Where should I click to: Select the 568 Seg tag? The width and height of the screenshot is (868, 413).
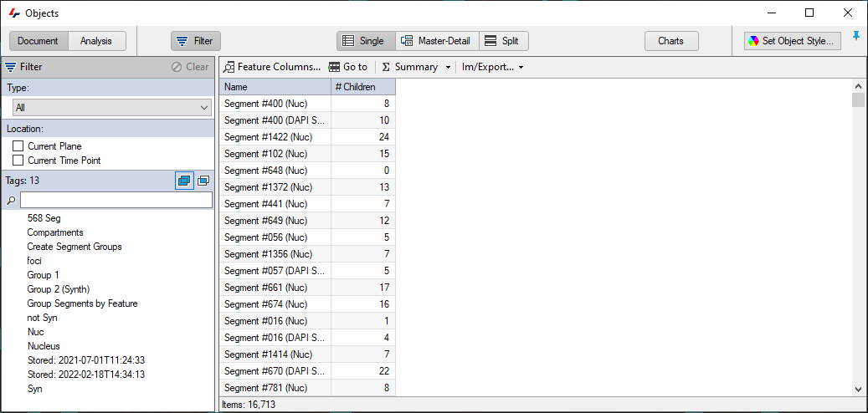pos(44,218)
